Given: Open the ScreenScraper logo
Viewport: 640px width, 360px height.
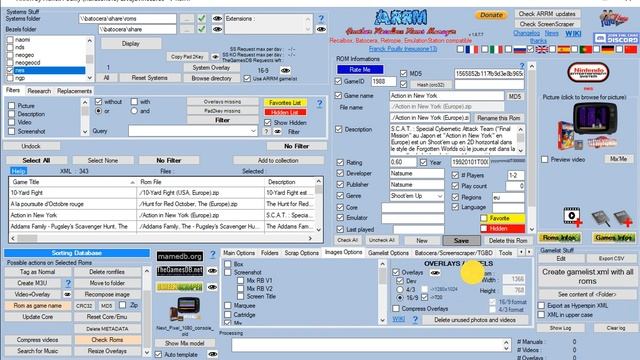Looking at the screenshot, I should (x=180, y=287).
